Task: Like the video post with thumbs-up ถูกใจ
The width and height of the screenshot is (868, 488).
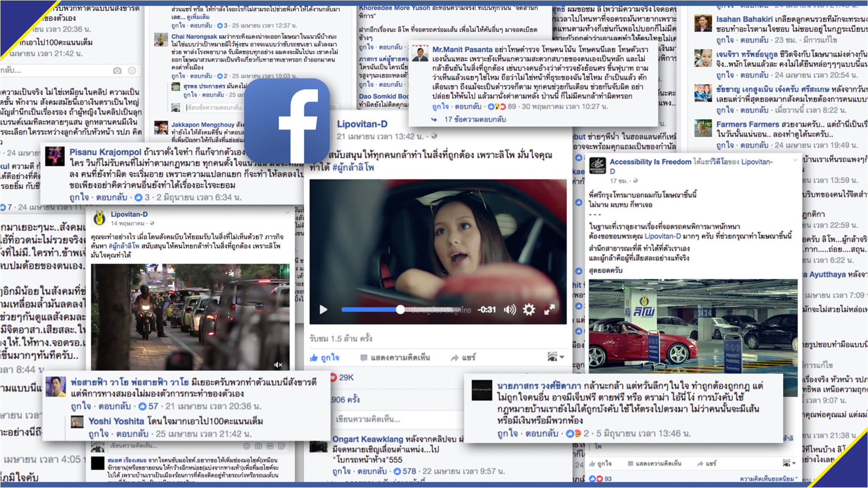Action: coord(325,357)
